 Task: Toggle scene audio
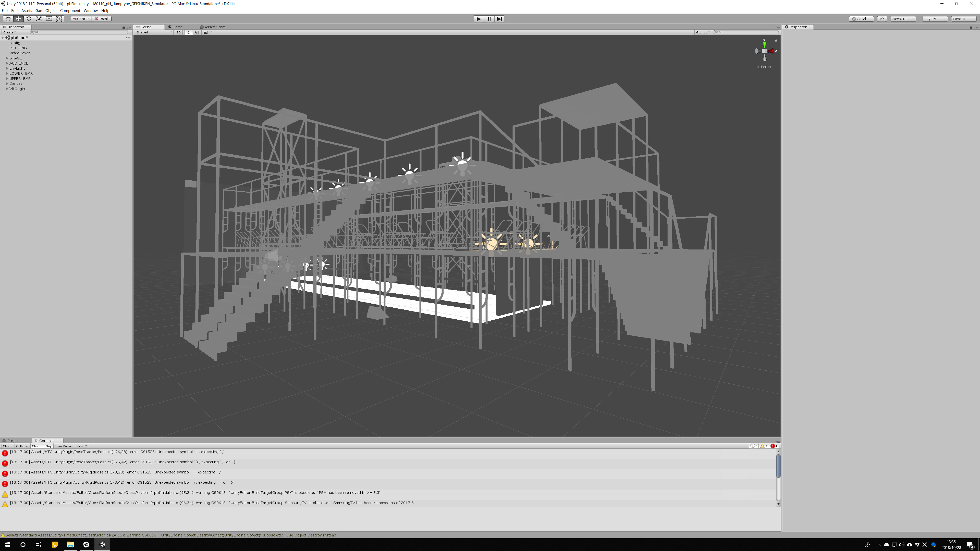point(197,32)
